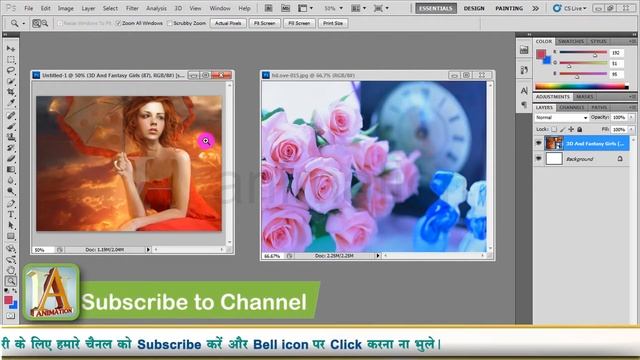
Task: Hide the 3D And Fantasy Girls layer
Action: pos(539,143)
